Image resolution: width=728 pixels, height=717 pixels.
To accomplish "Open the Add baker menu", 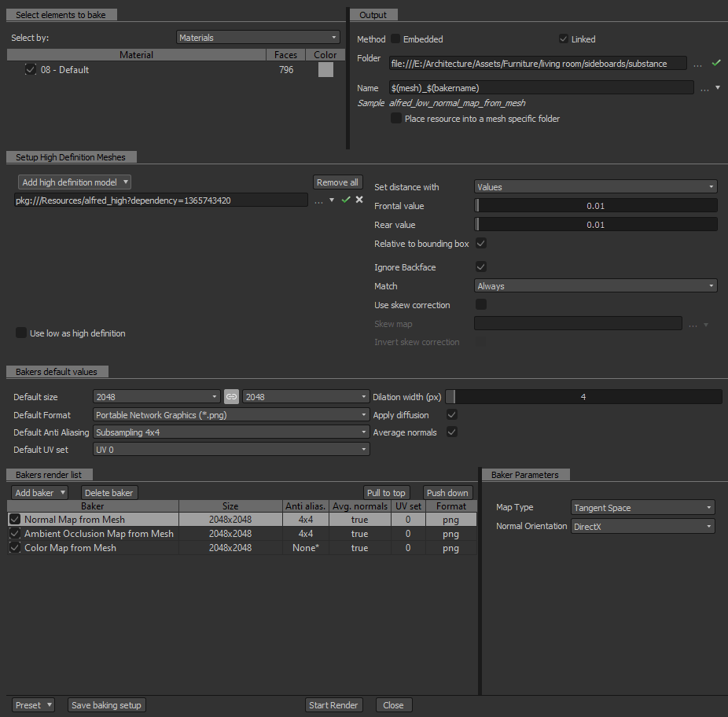I will [x=39, y=493].
